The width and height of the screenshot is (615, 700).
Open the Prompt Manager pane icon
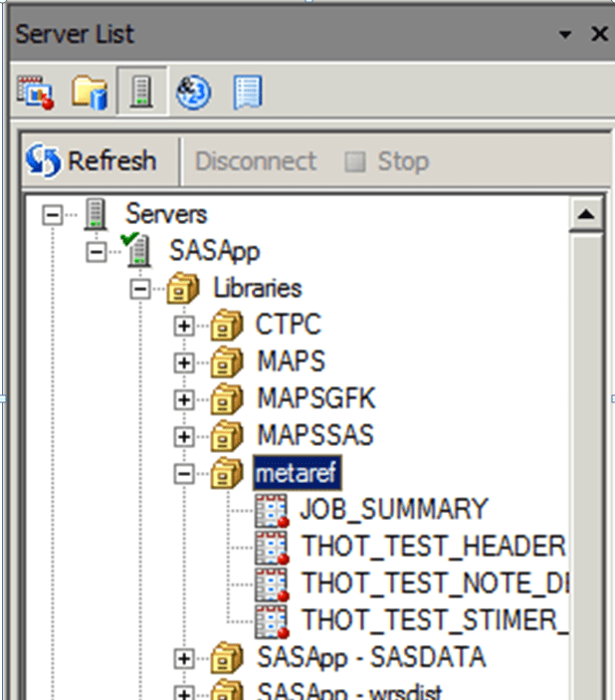[193, 92]
